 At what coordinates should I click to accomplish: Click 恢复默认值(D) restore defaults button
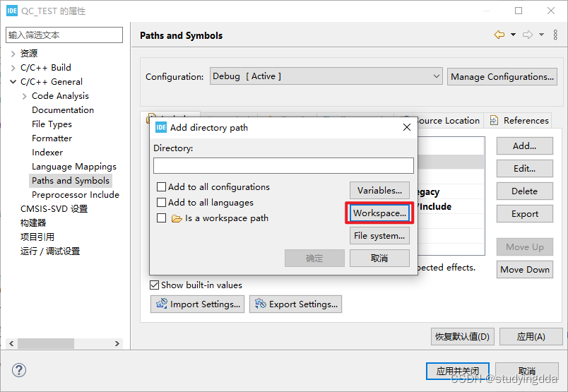pos(462,337)
